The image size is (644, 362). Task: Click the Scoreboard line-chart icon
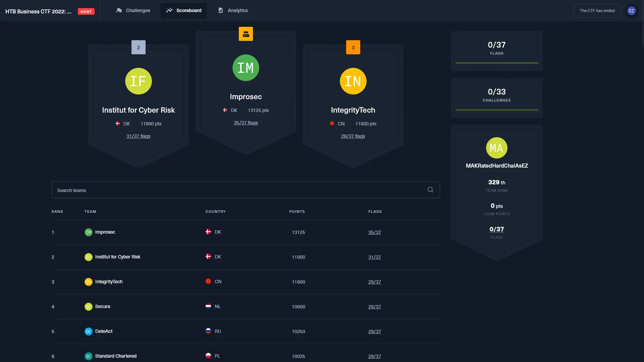(169, 10)
